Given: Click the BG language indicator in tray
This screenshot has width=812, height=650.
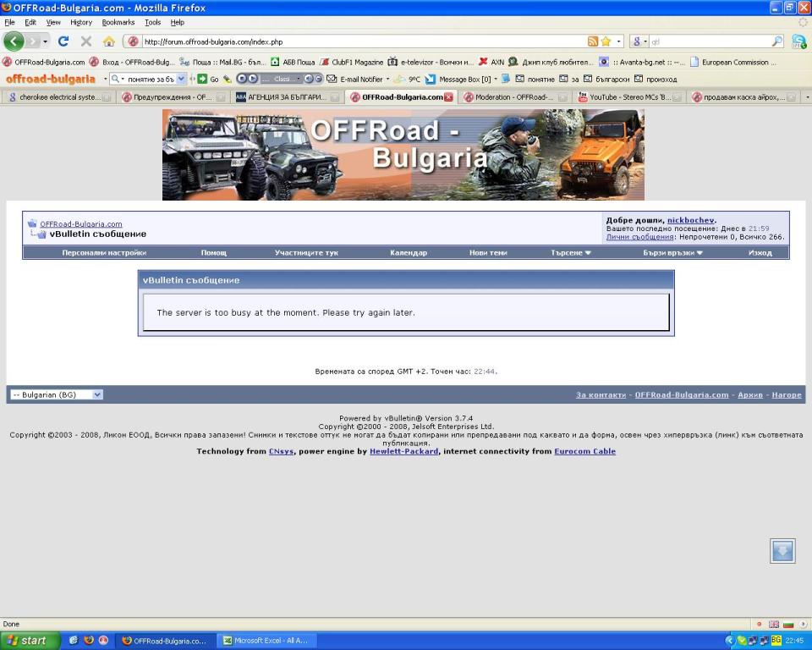Looking at the screenshot, I should 776,641.
